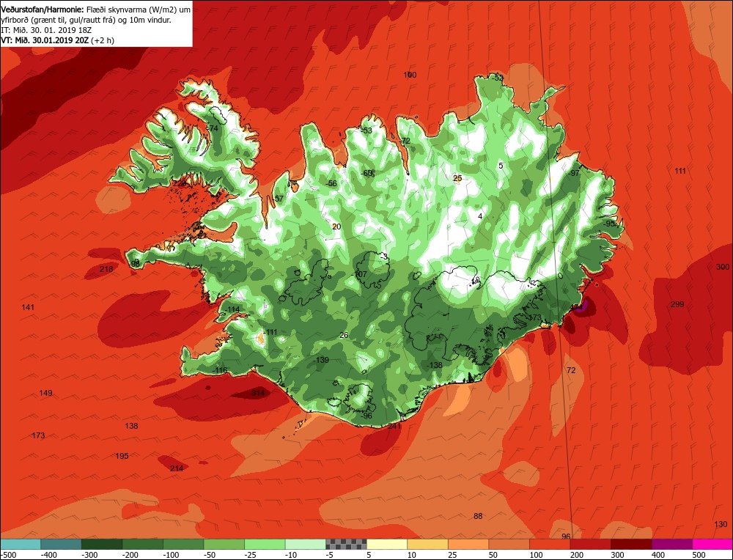Click the -56 value in northern Iceland
The image size is (733, 560).
pos(331,183)
